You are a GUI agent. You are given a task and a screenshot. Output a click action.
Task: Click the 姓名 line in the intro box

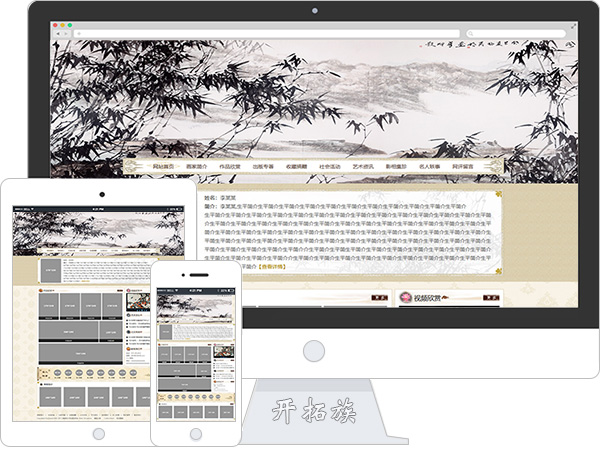point(220,198)
